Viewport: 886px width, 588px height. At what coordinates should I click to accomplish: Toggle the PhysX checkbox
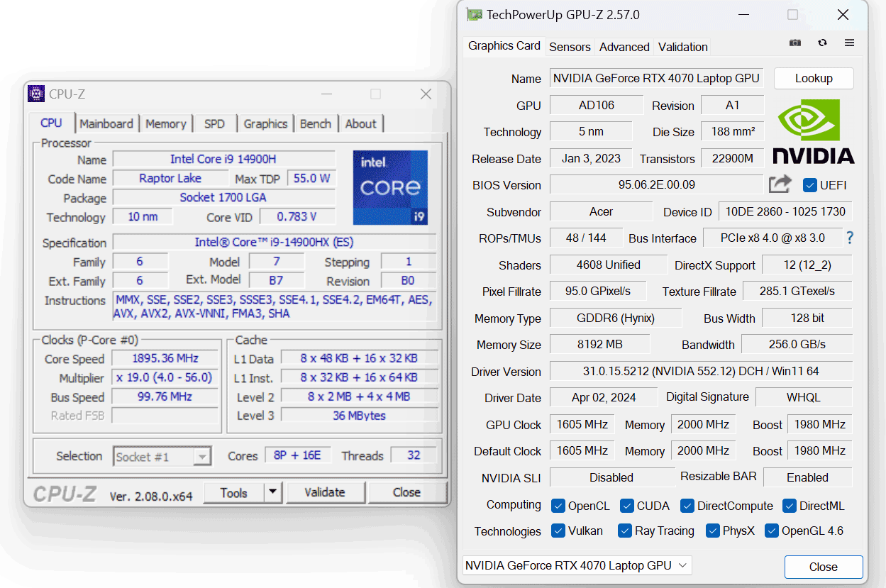712,531
